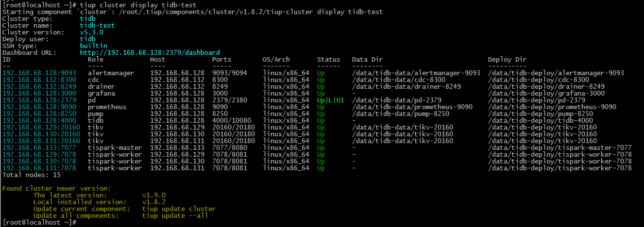Click deploy dir /data/tidb-deploy/pd-2379
Image resolution: width=644 pixels, height=227 pixels.
tap(537, 100)
